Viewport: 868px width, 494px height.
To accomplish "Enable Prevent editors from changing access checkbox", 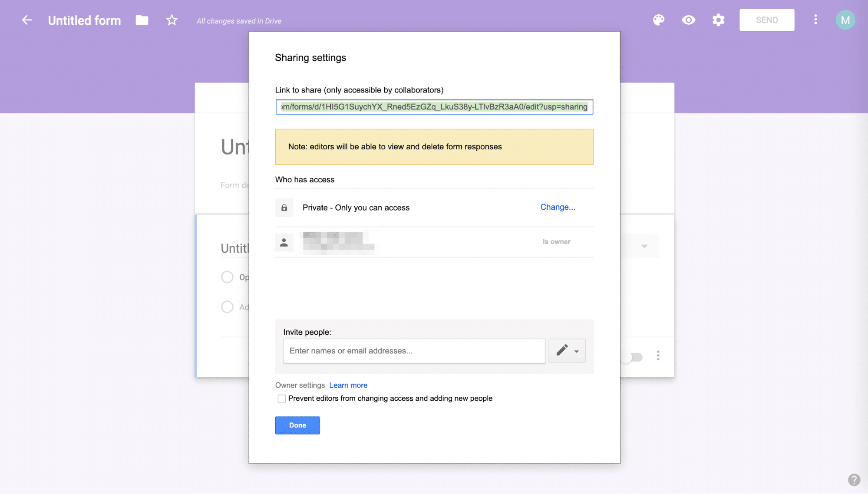I will pos(281,398).
